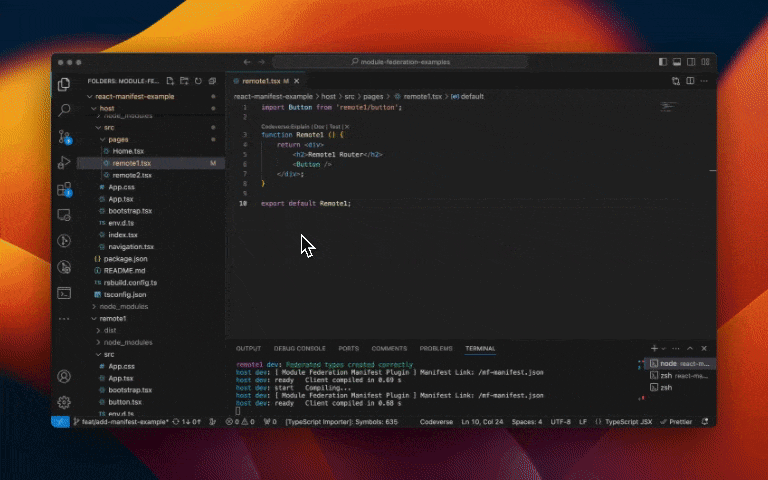Expand the dist folder under remote1

coord(110,330)
